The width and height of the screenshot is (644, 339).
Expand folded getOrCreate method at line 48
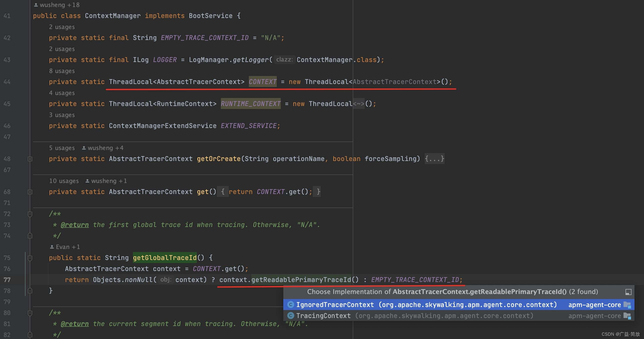(30, 159)
